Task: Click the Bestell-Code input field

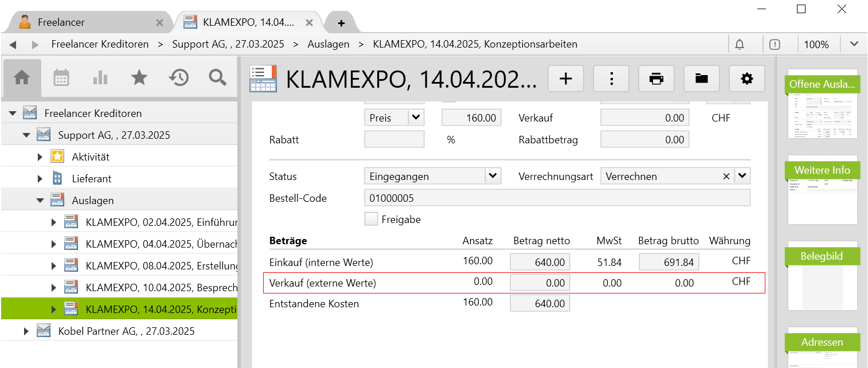Action: (x=557, y=198)
